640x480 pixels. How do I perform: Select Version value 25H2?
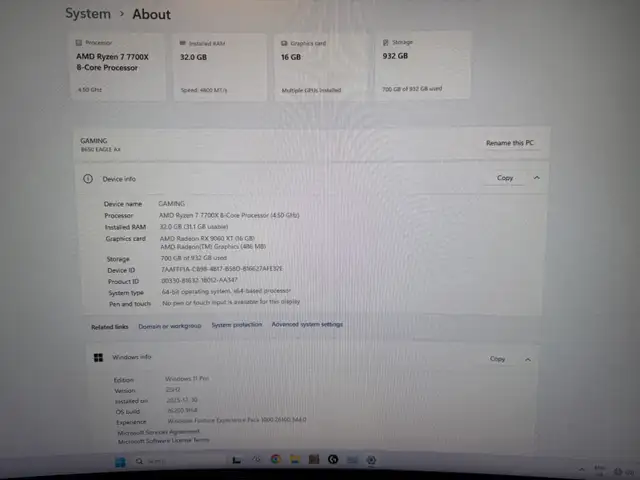(173, 390)
